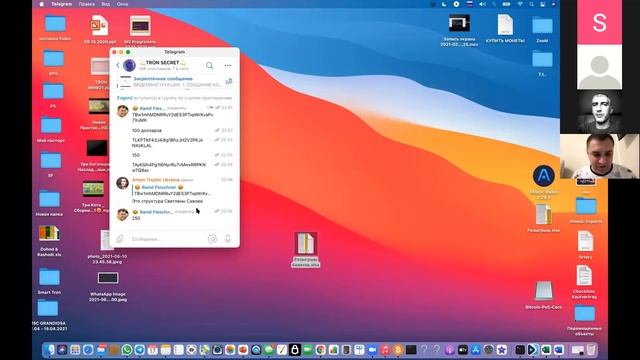640x360 pixels.
Task: Click the message 'Это структура Светланы Савлюк'
Action: [167, 201]
